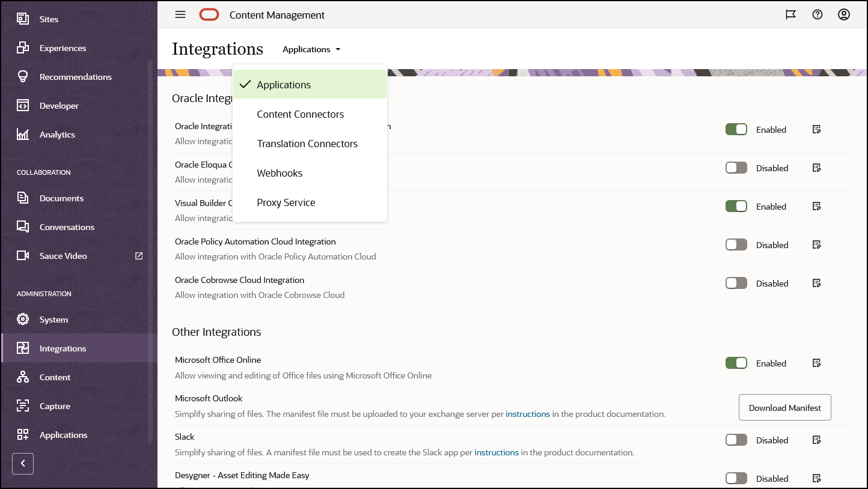Select Proxy Service menu option

tap(286, 202)
